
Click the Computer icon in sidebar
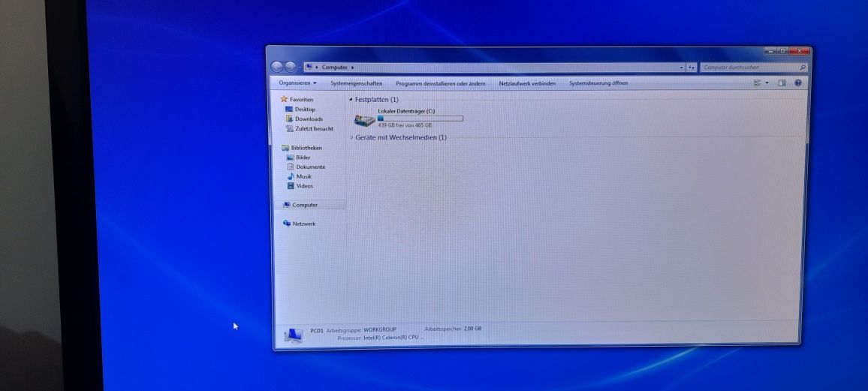[286, 205]
